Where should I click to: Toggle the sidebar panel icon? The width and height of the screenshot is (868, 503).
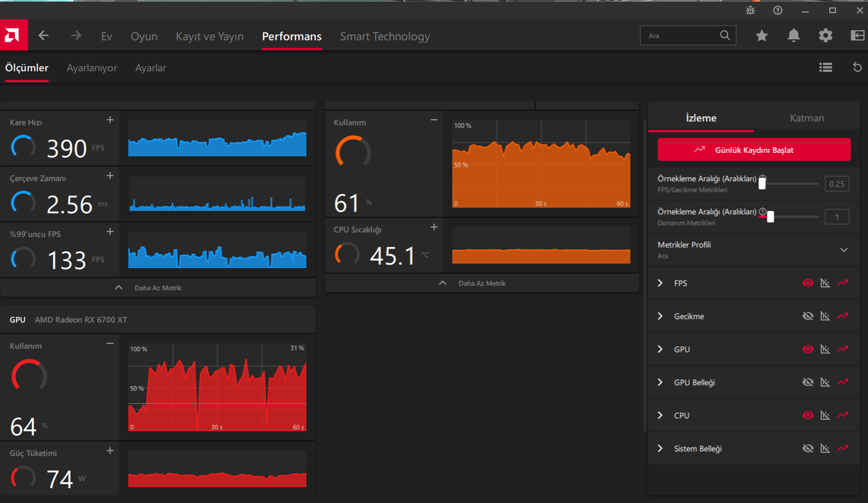pos(858,36)
